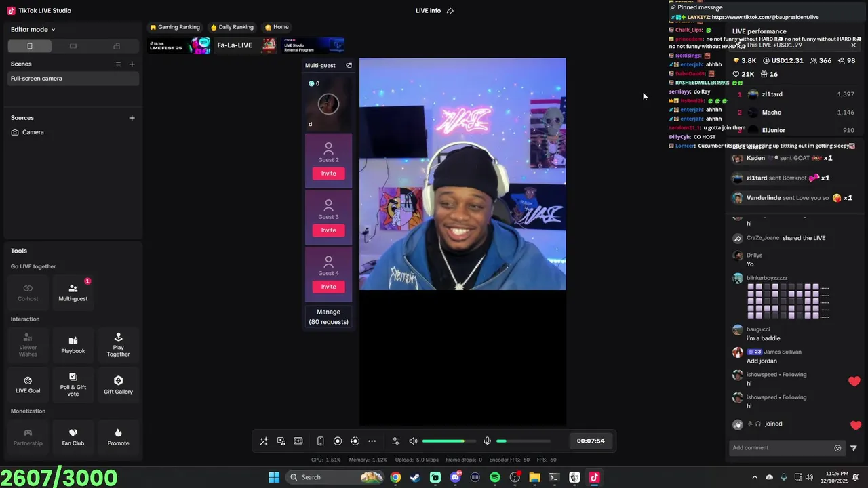Share the stream via LIVE info arrow

pyautogui.click(x=450, y=11)
